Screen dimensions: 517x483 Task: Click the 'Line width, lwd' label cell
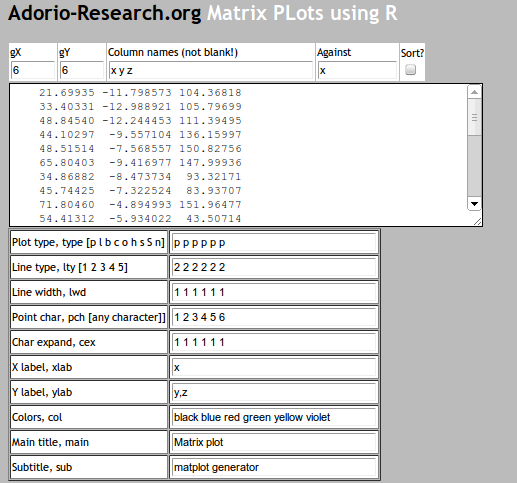pyautogui.click(x=89, y=292)
